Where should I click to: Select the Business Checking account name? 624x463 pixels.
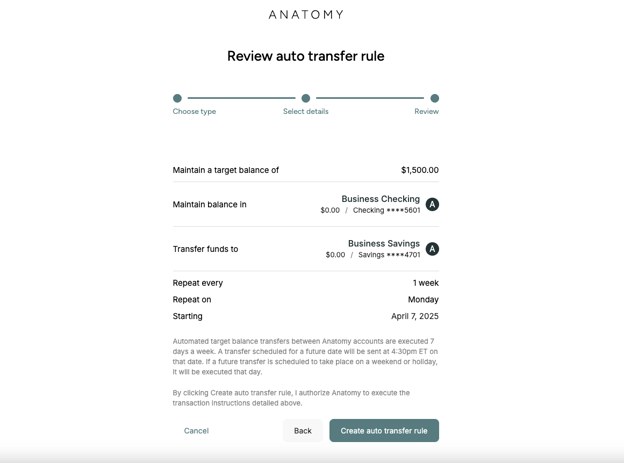380,199
